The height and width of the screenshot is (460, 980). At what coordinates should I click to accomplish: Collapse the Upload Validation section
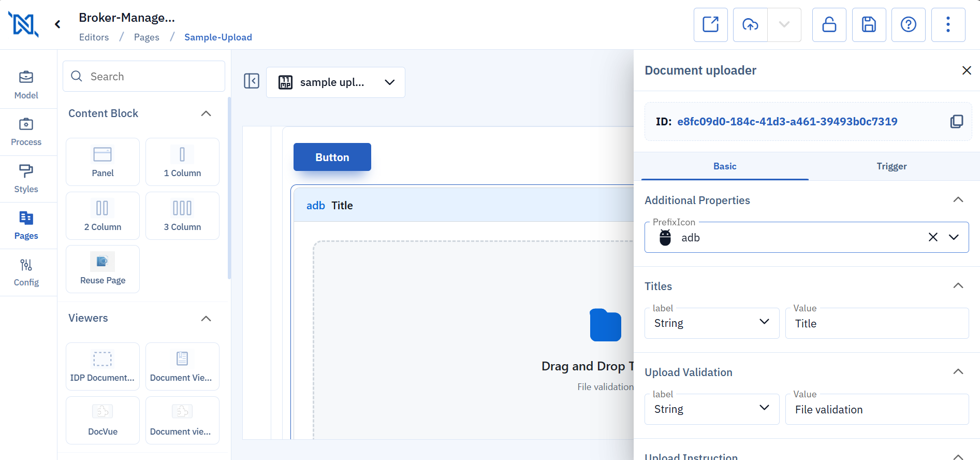(958, 372)
